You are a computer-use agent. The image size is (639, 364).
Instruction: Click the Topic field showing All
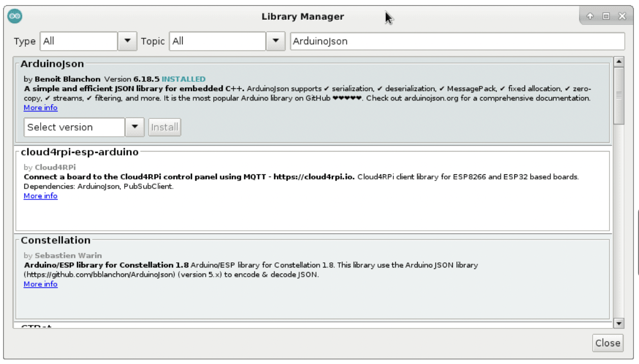(x=217, y=41)
